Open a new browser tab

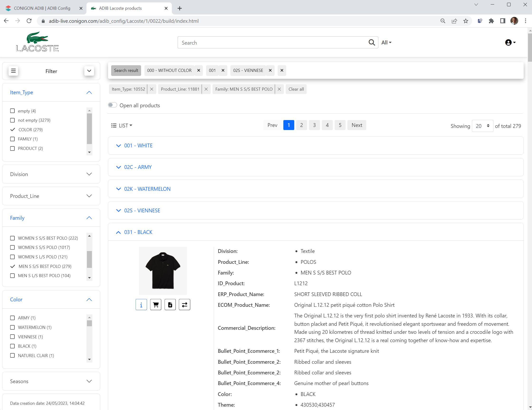(x=180, y=8)
